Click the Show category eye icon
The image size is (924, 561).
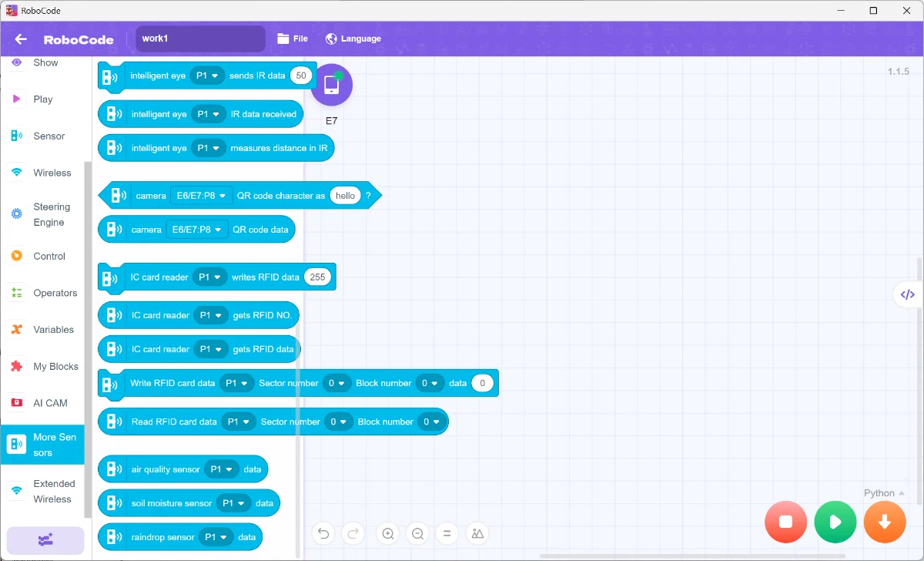17,62
